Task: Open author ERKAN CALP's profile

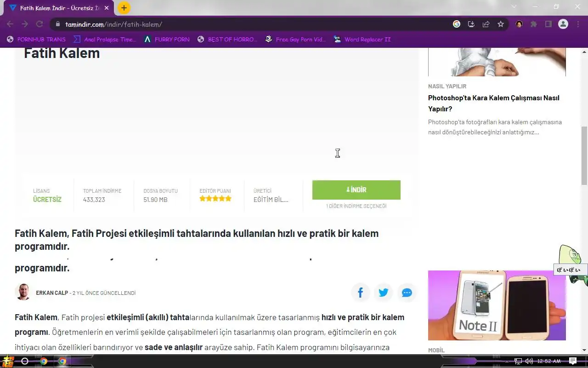Action: (52, 293)
